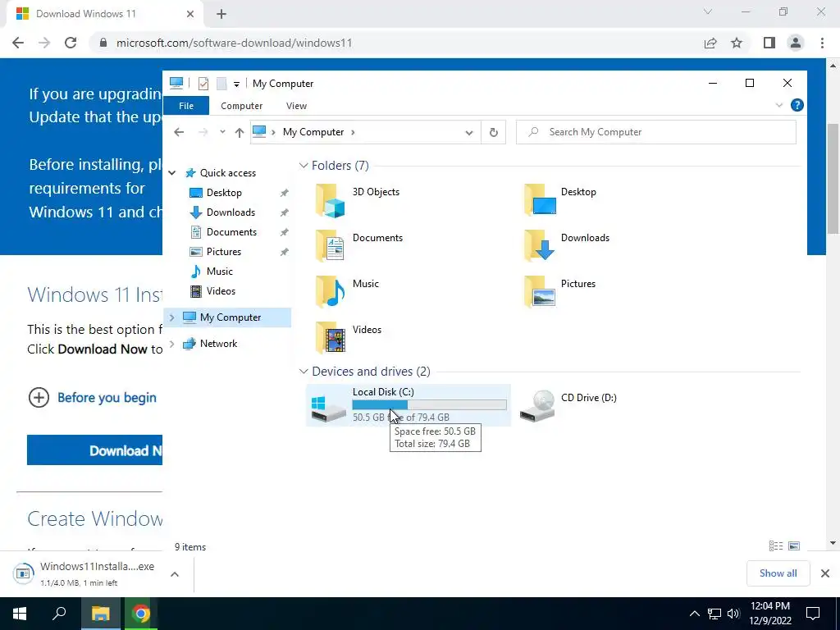Select the Pictures folder icon in Folders

pos(540,291)
